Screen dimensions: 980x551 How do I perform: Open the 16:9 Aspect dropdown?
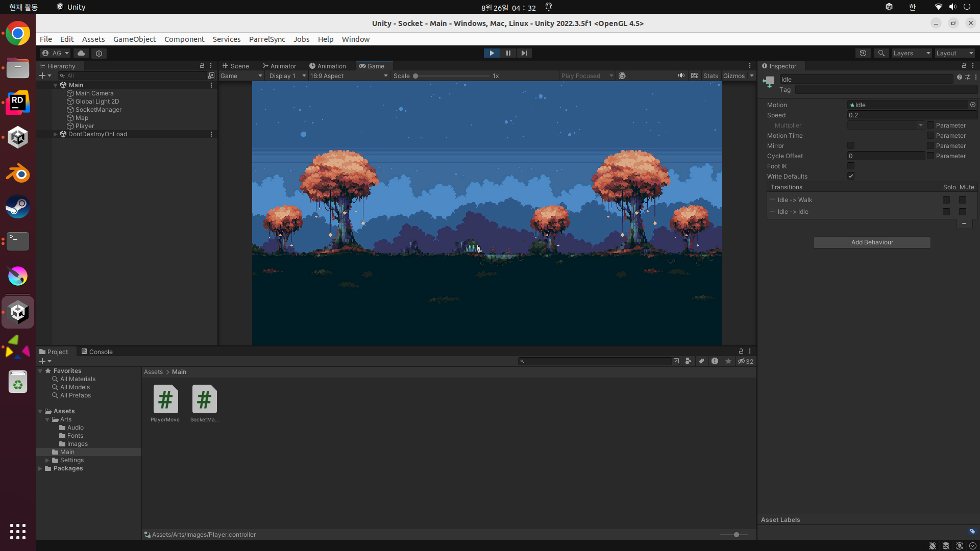click(x=349, y=76)
